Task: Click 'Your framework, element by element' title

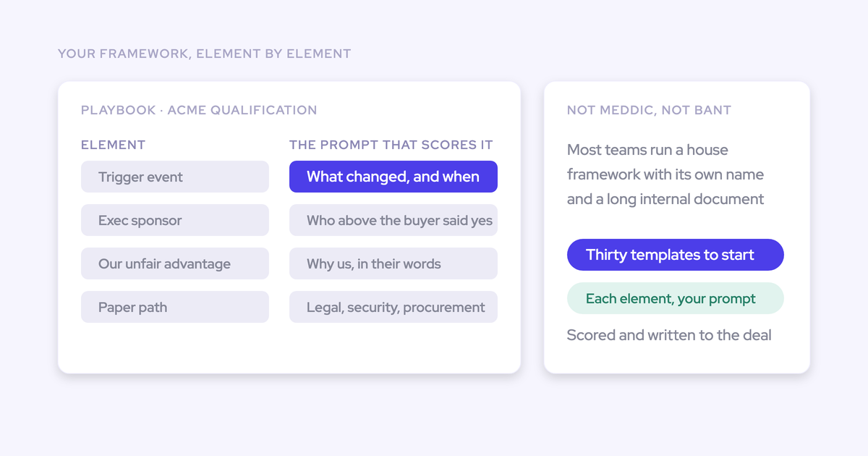Action: 205,54
